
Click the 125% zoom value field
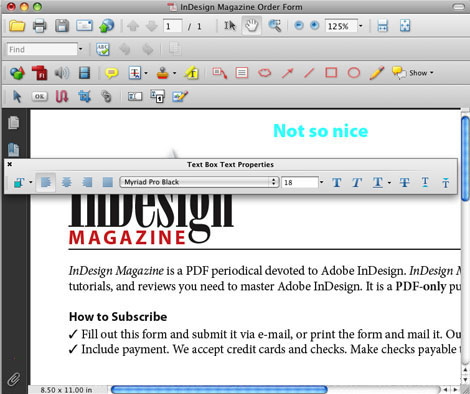click(341, 26)
